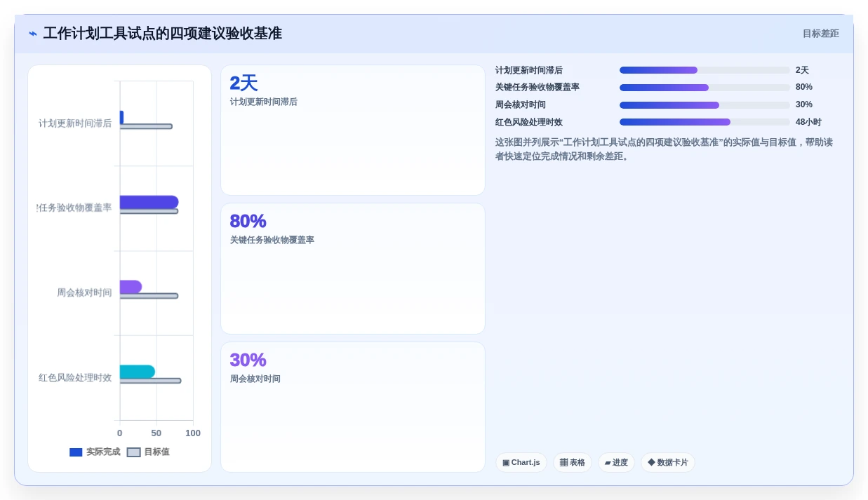Click the 目标差距 label in header
The image size is (868, 500).
click(x=820, y=34)
